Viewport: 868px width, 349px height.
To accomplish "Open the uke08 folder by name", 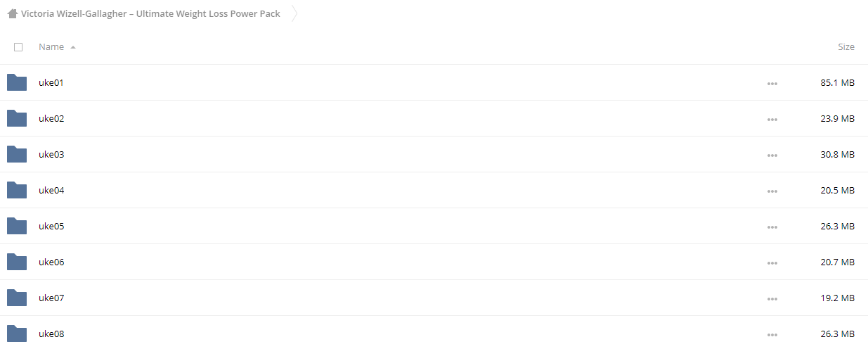I will coord(51,334).
